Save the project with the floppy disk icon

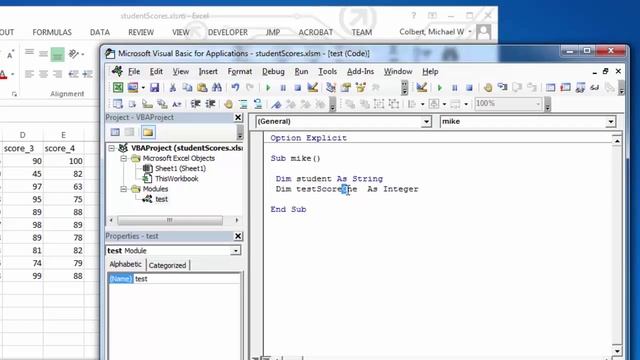coord(154,87)
